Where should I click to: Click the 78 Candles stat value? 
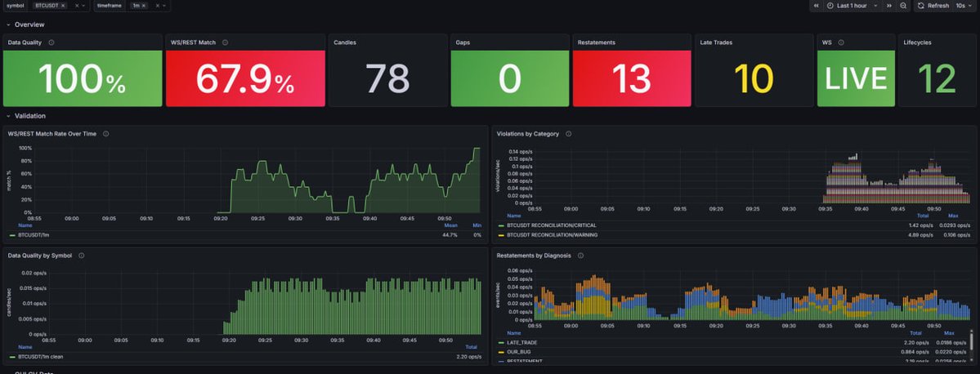click(x=387, y=79)
